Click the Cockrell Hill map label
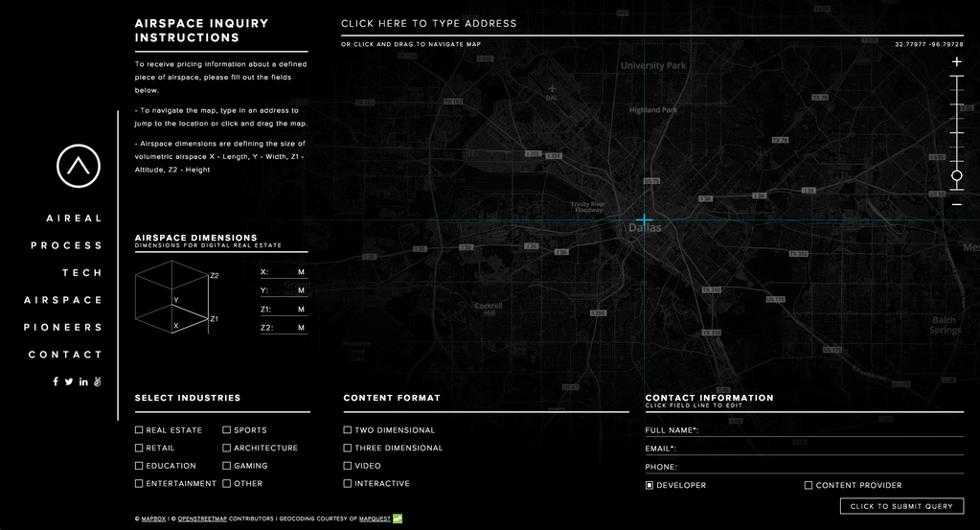 [489, 310]
